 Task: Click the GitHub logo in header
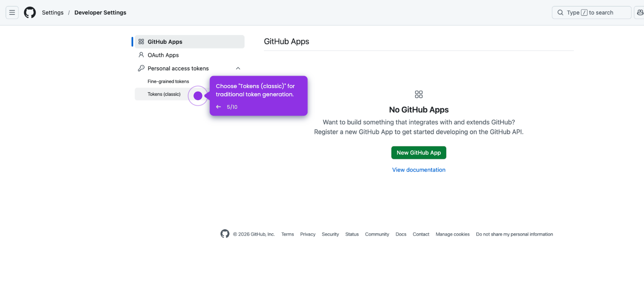(x=30, y=13)
